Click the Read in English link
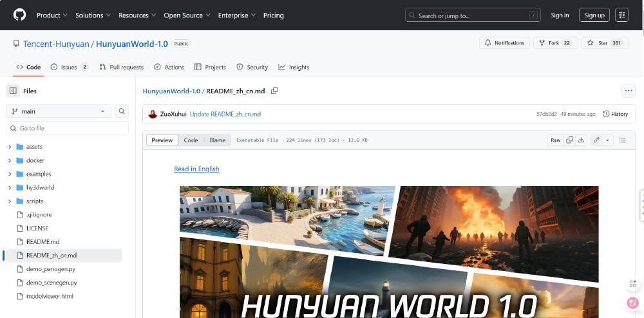This screenshot has width=644, height=318. tap(196, 169)
